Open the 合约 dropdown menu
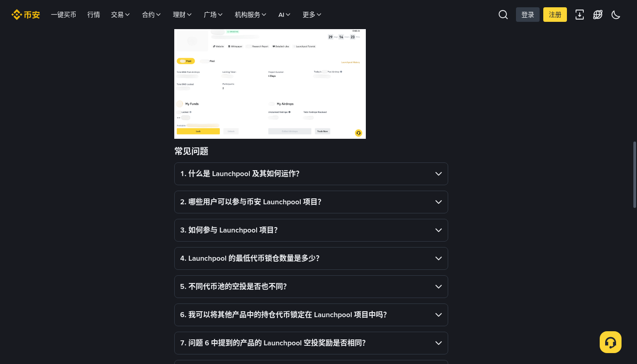 point(152,15)
